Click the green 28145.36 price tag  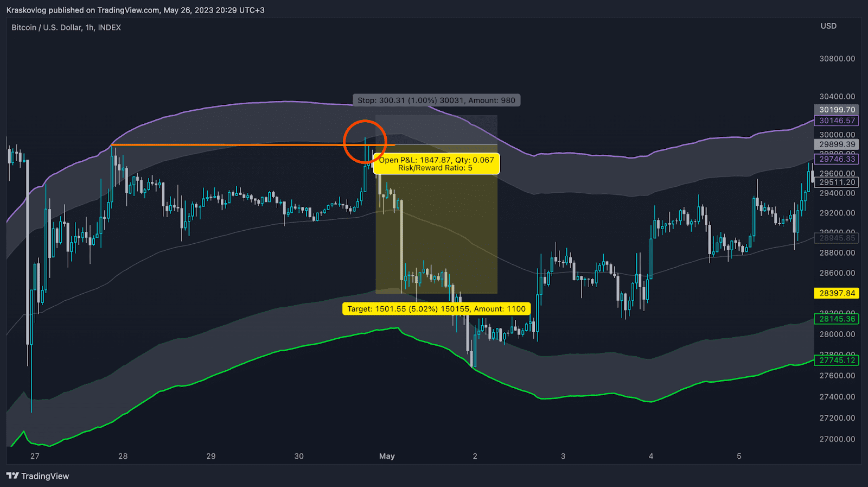pyautogui.click(x=837, y=319)
